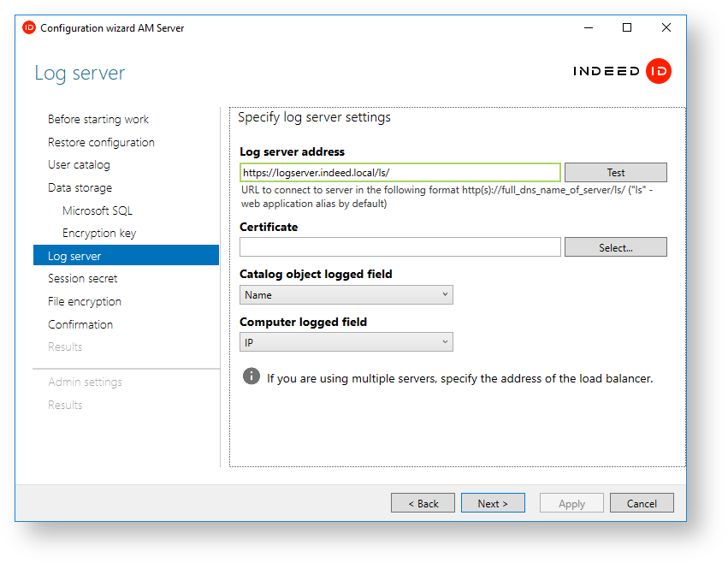Click the Indeed ID app icon in title bar

[x=29, y=27]
